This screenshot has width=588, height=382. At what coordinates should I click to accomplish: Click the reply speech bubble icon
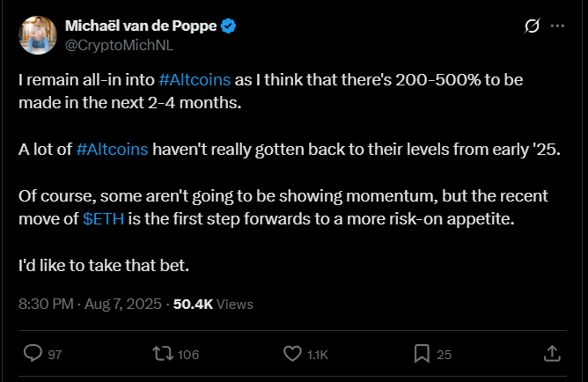coord(33,354)
